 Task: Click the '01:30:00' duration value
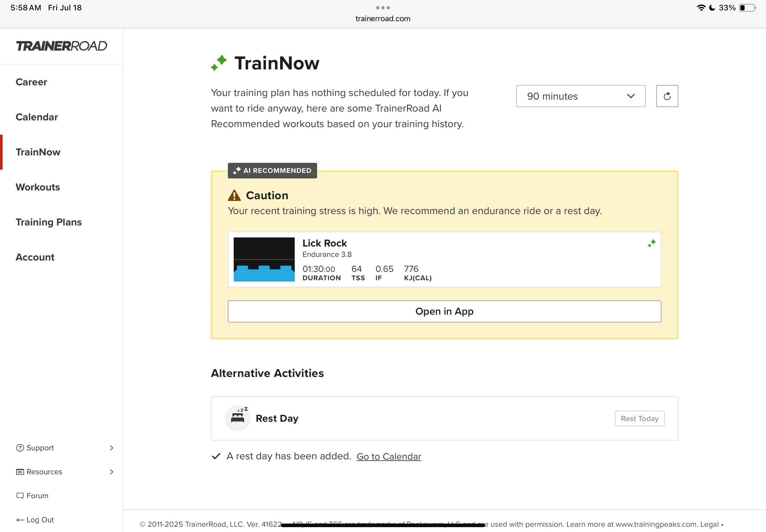point(318,269)
